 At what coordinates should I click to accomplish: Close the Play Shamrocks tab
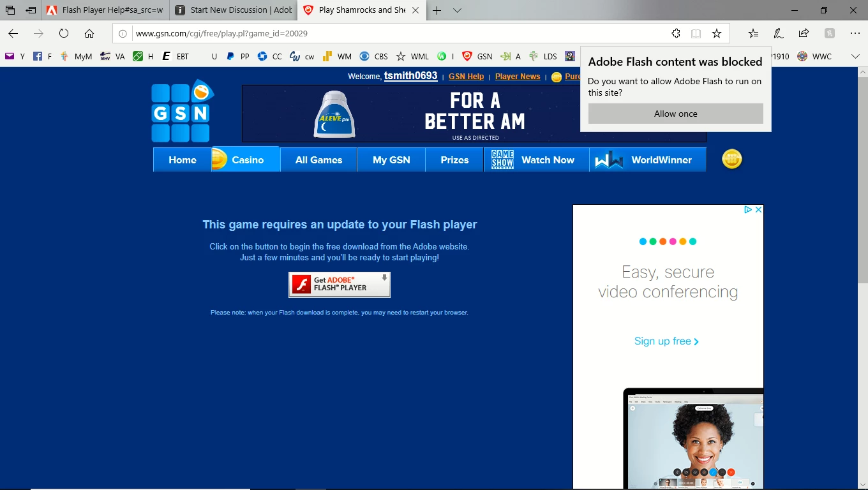click(416, 10)
